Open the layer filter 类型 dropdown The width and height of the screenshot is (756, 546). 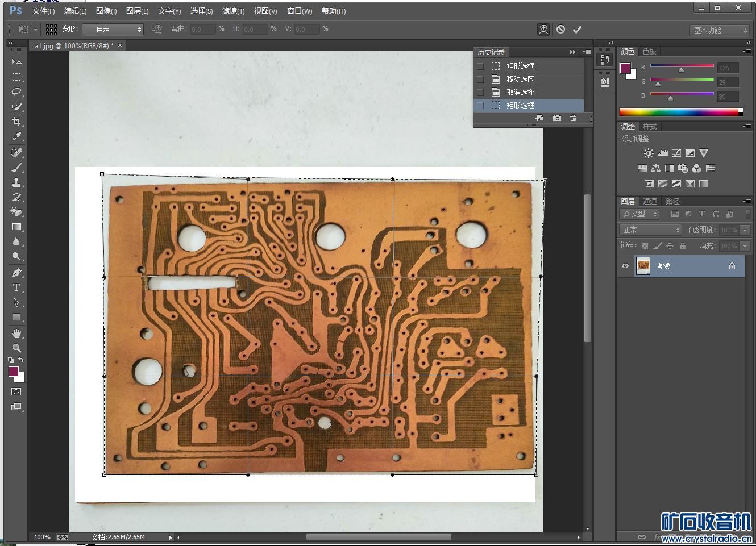pos(639,214)
